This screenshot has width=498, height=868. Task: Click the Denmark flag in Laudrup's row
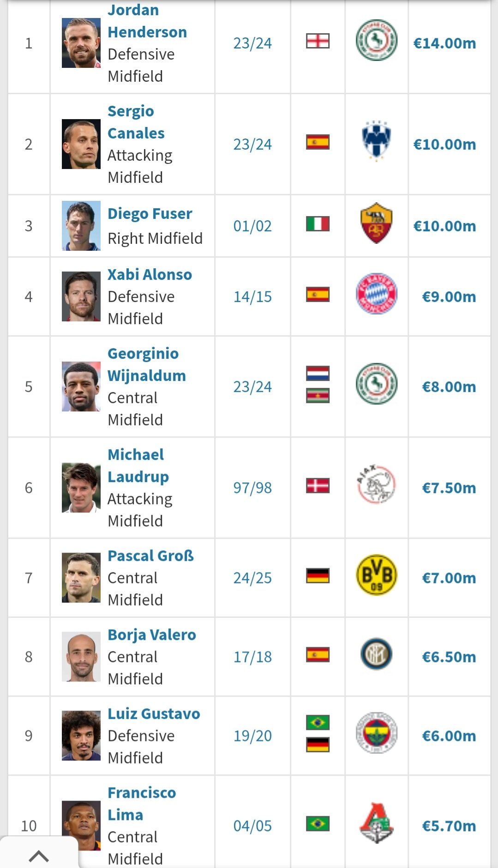(x=318, y=486)
